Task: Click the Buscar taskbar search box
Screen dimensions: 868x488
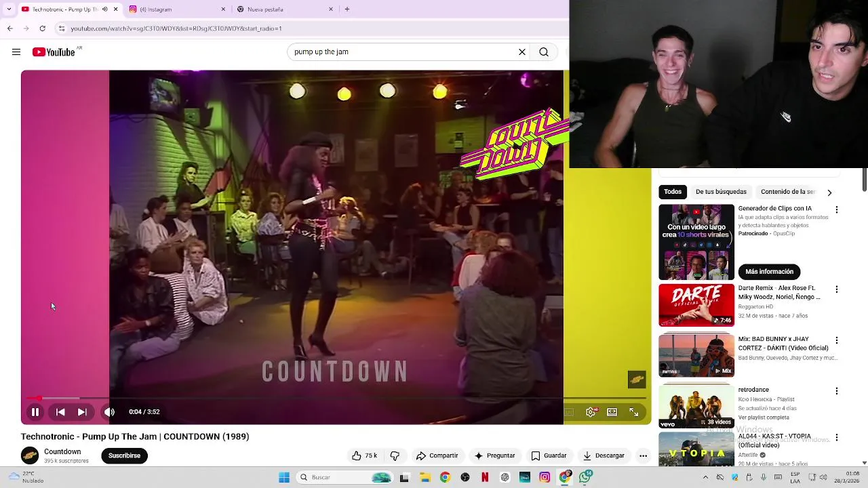Action: [x=346, y=477]
